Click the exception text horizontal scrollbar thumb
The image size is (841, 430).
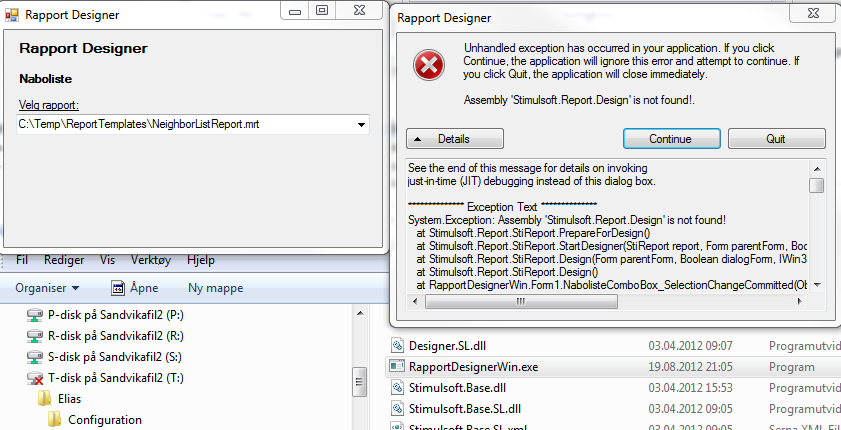pos(521,302)
